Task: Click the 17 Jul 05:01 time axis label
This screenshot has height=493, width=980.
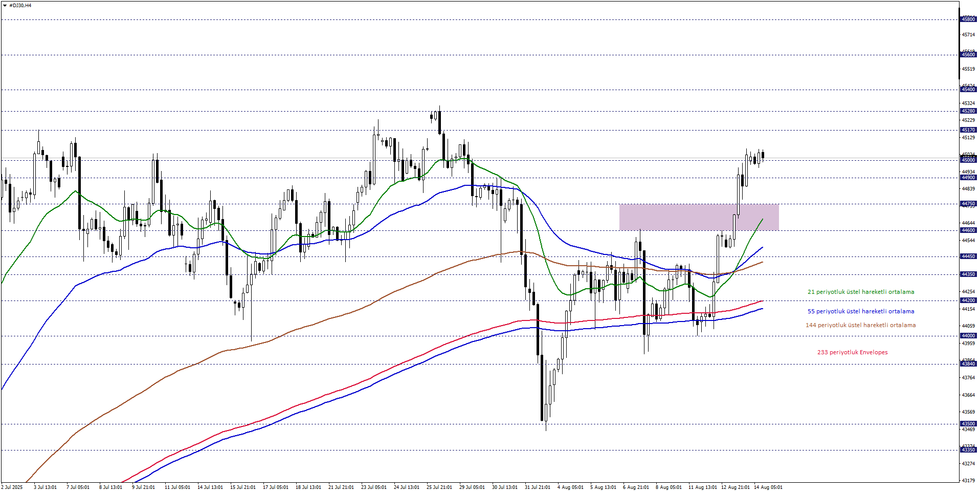Action: coord(275,487)
